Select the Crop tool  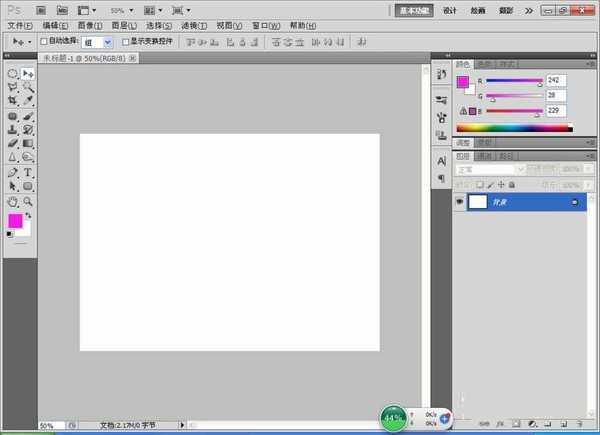[x=12, y=101]
